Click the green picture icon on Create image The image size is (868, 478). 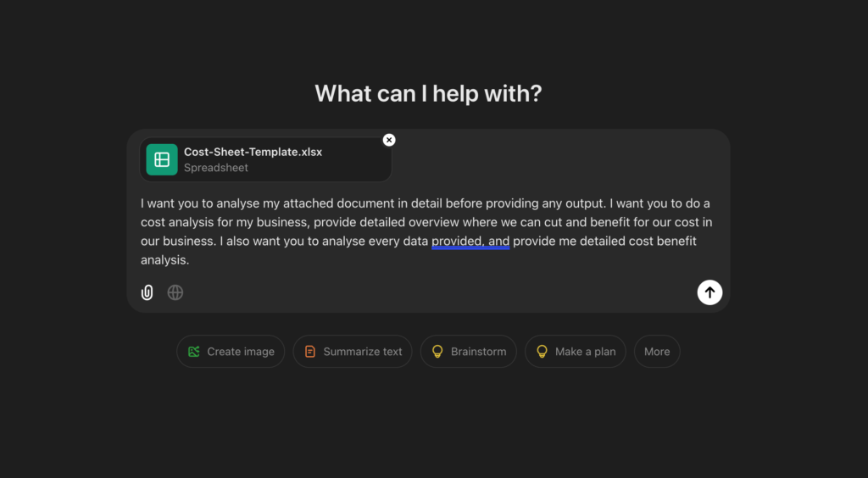click(194, 352)
